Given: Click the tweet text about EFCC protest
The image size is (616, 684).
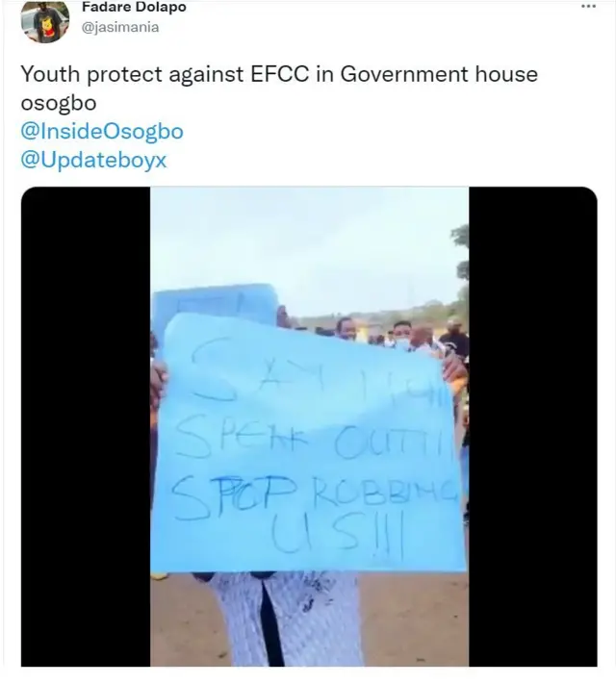Looking at the screenshot, I should click(279, 89).
